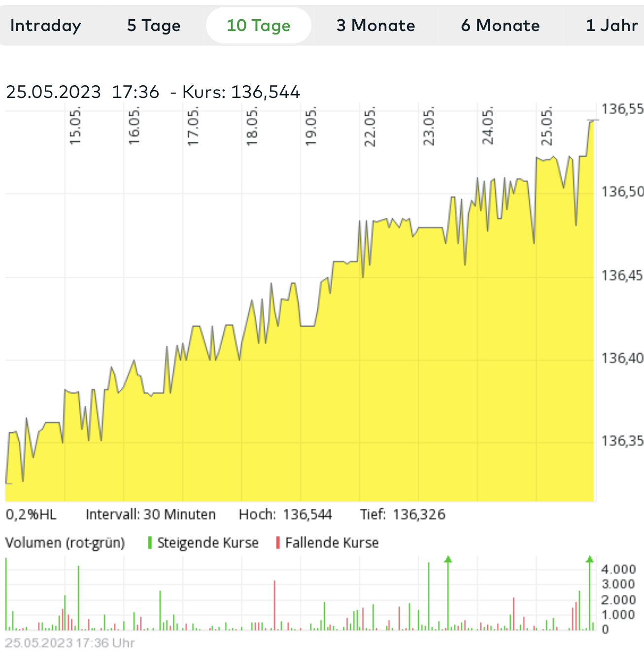Image resolution: width=644 pixels, height=657 pixels.
Task: Click the Intervall: 30 Minuten text
Action: click(x=151, y=515)
